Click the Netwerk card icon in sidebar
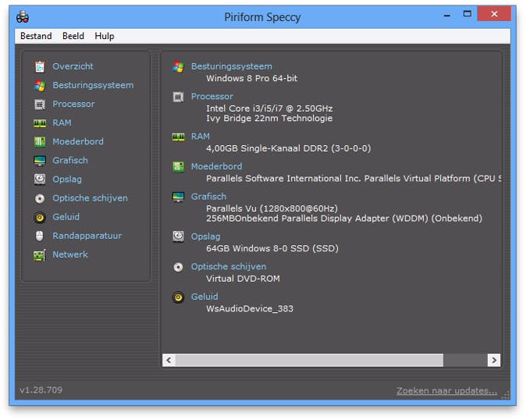Viewport: 526px width, 420px height. [40, 255]
